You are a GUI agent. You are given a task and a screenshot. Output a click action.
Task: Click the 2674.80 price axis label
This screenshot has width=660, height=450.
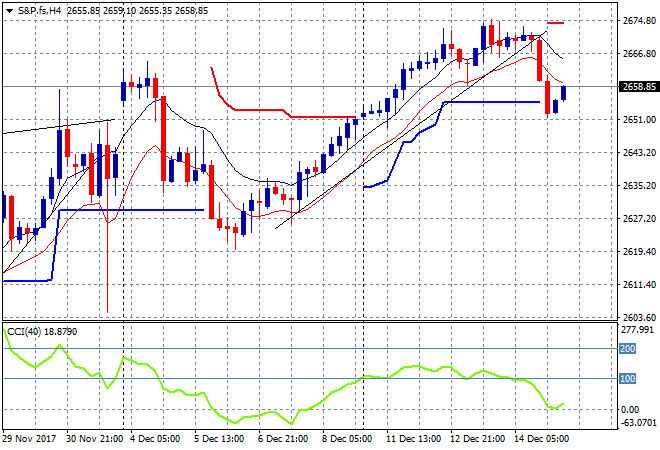coord(639,21)
